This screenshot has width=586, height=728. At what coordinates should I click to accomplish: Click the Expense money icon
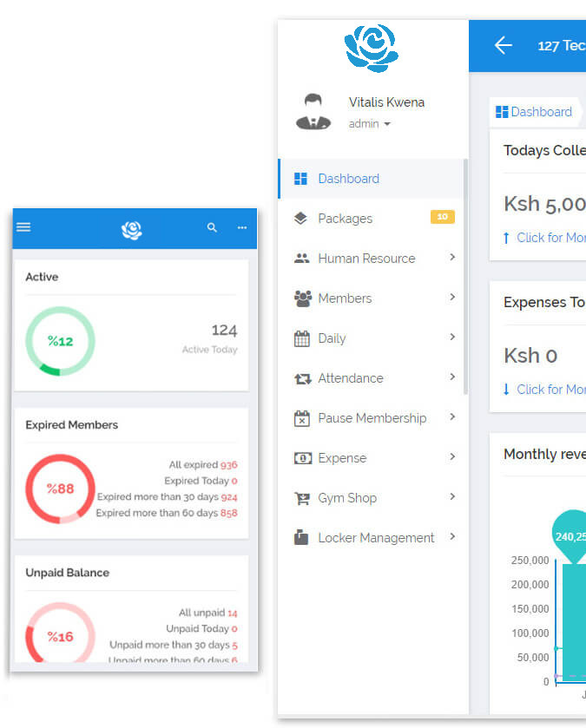click(303, 458)
